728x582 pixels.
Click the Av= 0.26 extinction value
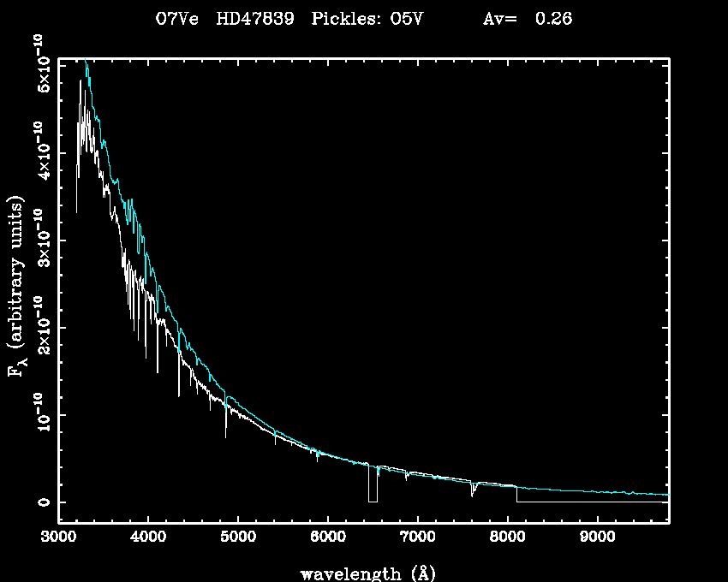tap(528, 19)
